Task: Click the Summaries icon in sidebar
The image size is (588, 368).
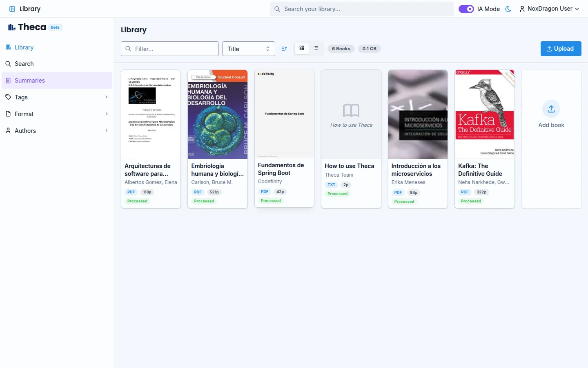Action: (x=8, y=81)
